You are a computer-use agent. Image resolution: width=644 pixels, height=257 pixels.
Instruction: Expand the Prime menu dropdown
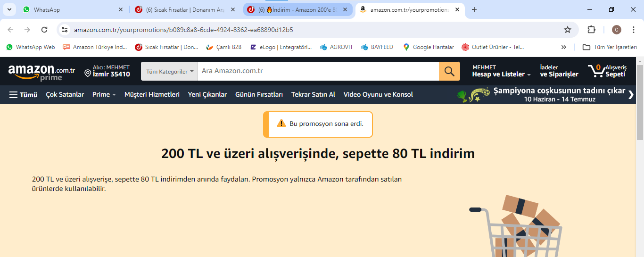point(104,94)
